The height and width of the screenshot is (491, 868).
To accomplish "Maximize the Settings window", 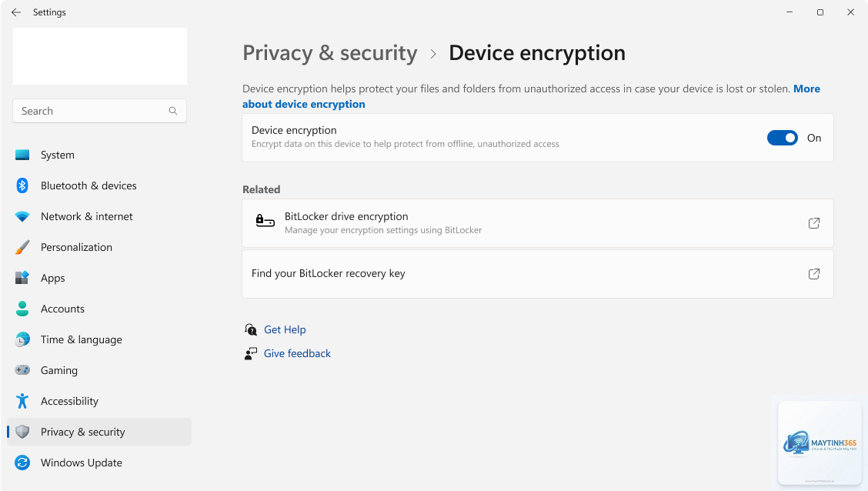I will (820, 12).
